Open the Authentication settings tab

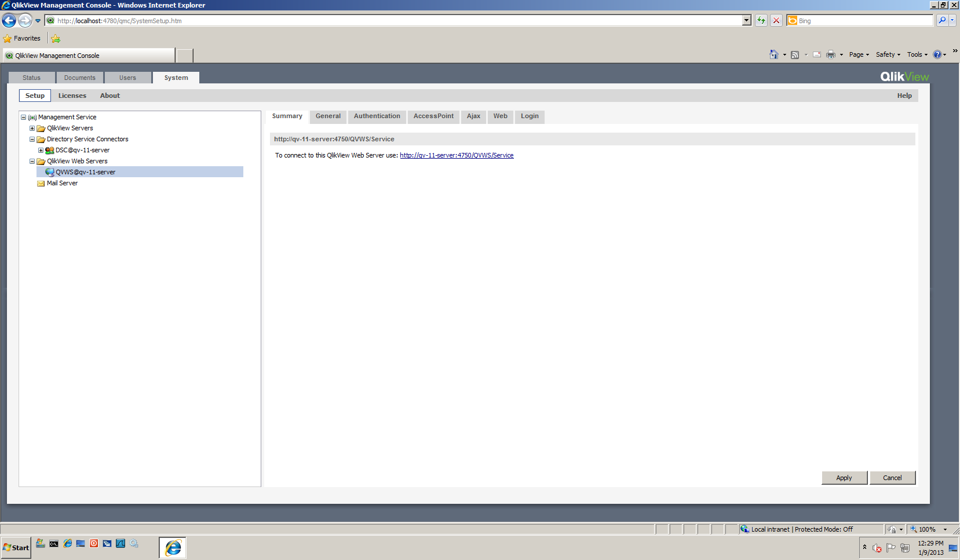click(x=377, y=116)
